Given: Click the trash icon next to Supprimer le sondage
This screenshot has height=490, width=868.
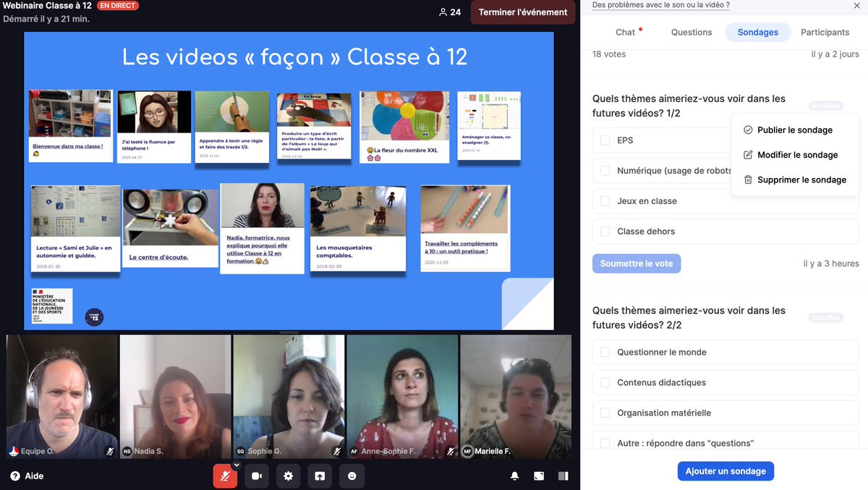Looking at the screenshot, I should pos(748,179).
